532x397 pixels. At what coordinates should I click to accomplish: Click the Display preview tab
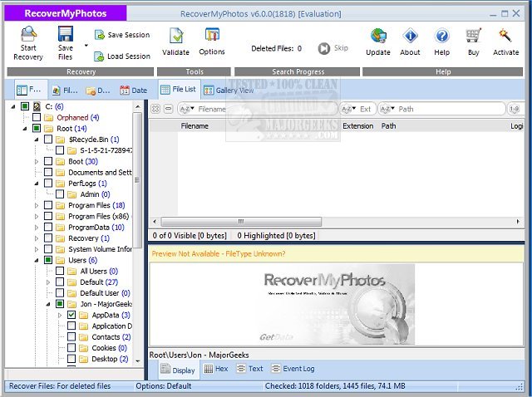click(179, 370)
